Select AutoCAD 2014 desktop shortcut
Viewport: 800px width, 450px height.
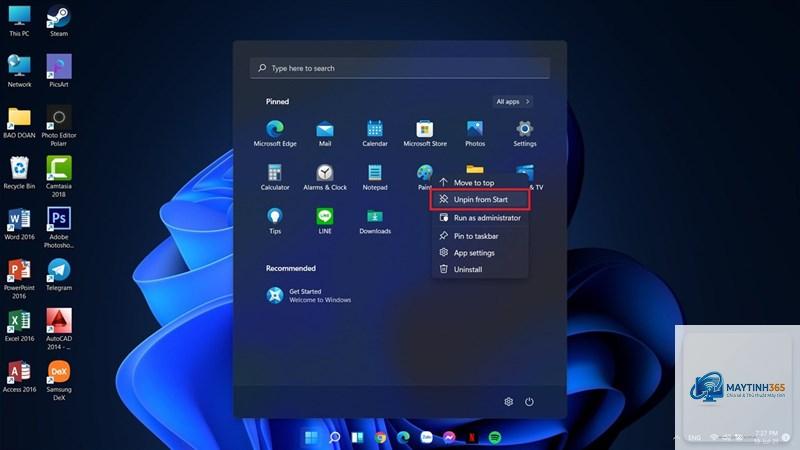(59, 329)
